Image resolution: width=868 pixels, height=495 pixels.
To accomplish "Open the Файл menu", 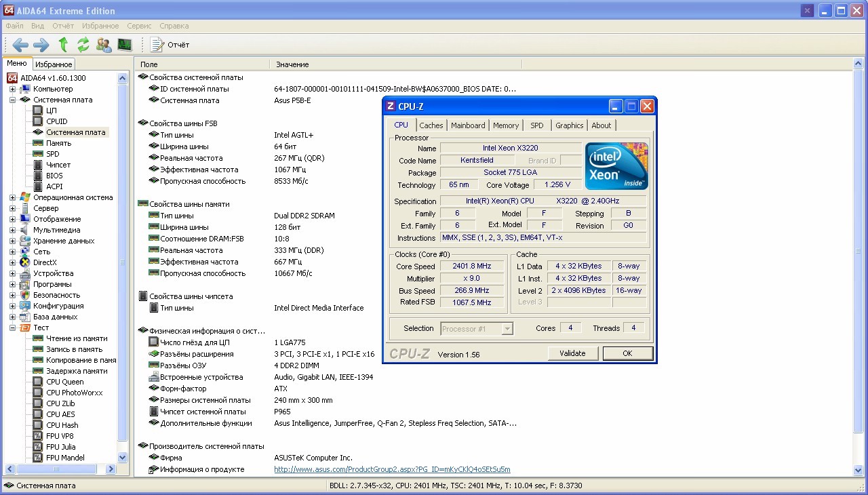I will coord(15,26).
